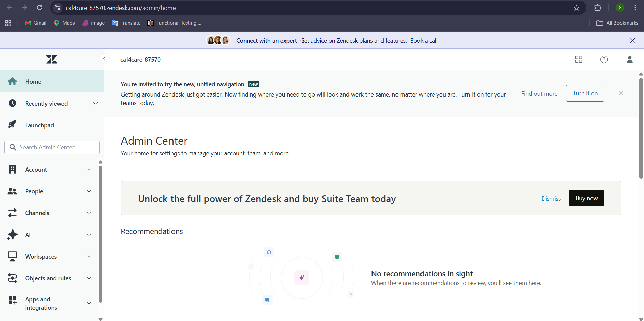Click the Channels arrows icon
The height and width of the screenshot is (321, 644).
click(x=12, y=213)
